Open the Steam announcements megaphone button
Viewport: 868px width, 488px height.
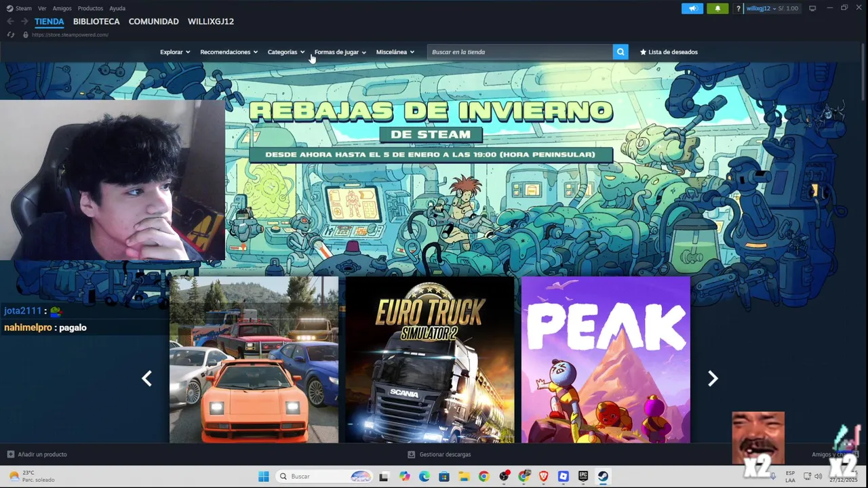click(692, 8)
